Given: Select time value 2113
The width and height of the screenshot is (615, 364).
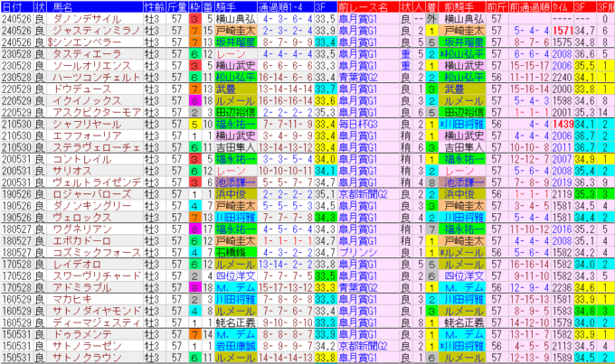Looking at the screenshot, I should click(562, 346).
